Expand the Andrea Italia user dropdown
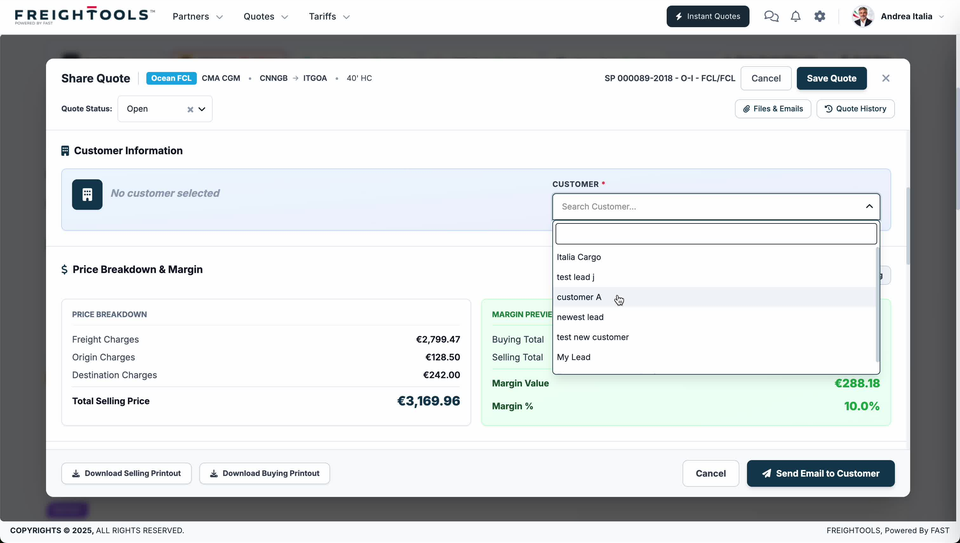The height and width of the screenshot is (543, 960). click(x=941, y=17)
